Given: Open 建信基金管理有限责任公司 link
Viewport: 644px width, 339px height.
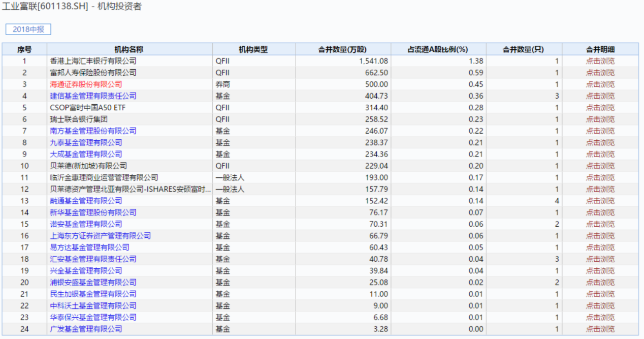Looking at the screenshot, I should [x=93, y=96].
